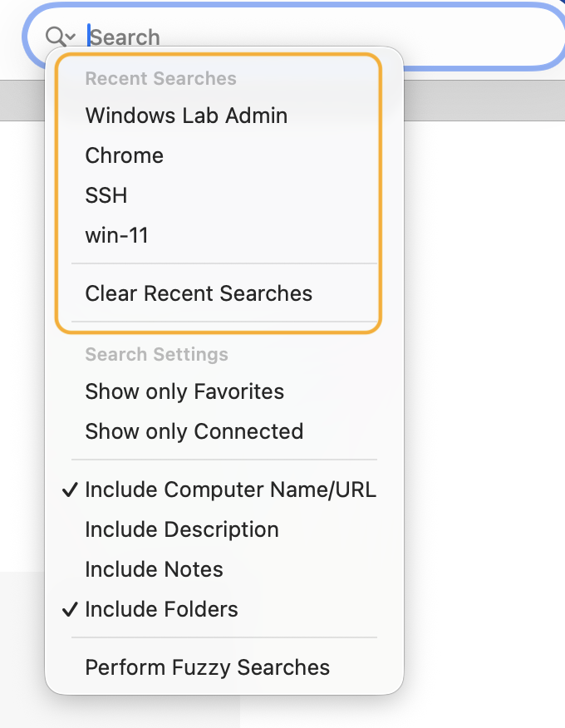Click the Recent Searches section header

160,78
